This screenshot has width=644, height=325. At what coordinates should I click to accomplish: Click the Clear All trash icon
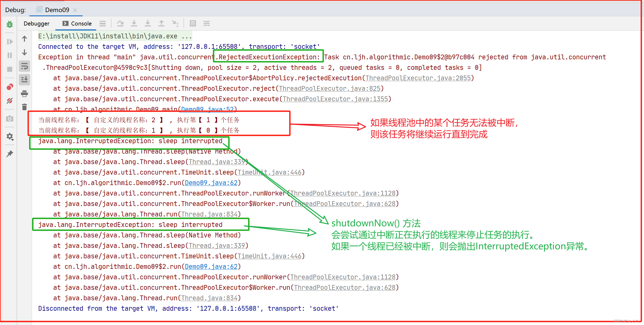24,107
